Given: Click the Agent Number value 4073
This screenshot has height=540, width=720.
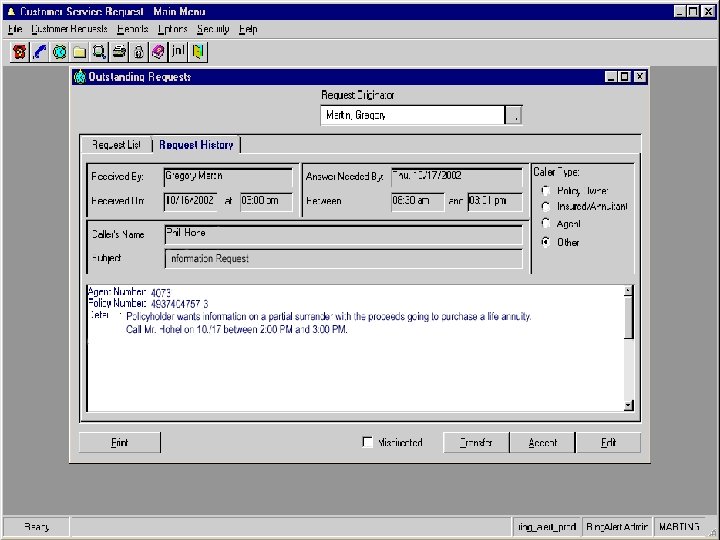Looking at the screenshot, I should tap(161, 292).
